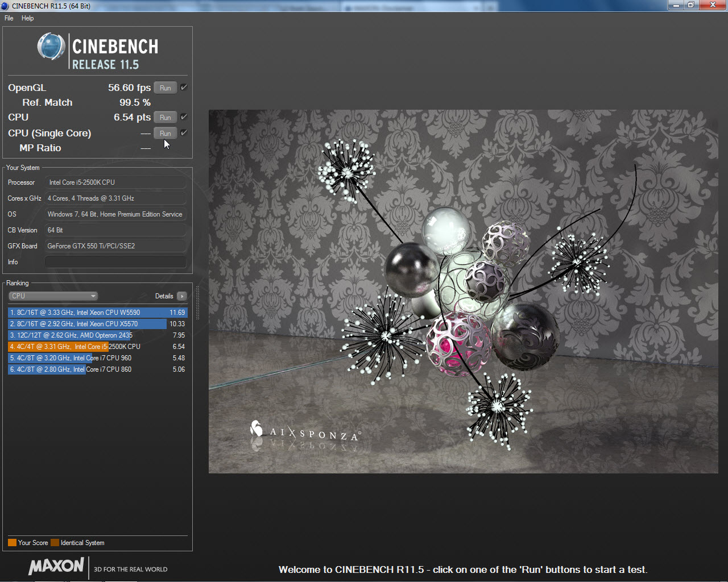Toggle the CPU (Single Core) checkbox
This screenshot has width=728, height=582.
click(184, 133)
